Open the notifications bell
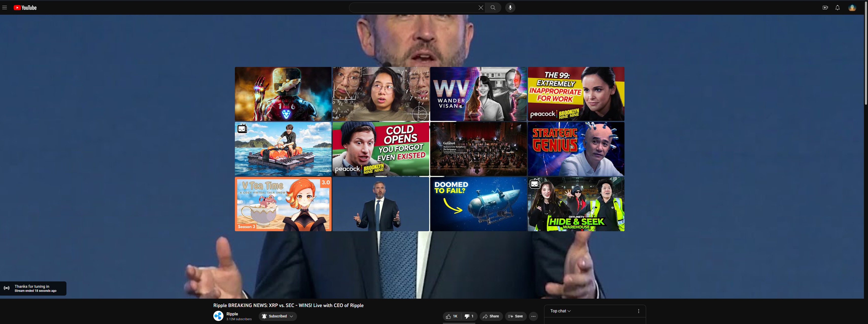The image size is (868, 324). coord(837,8)
